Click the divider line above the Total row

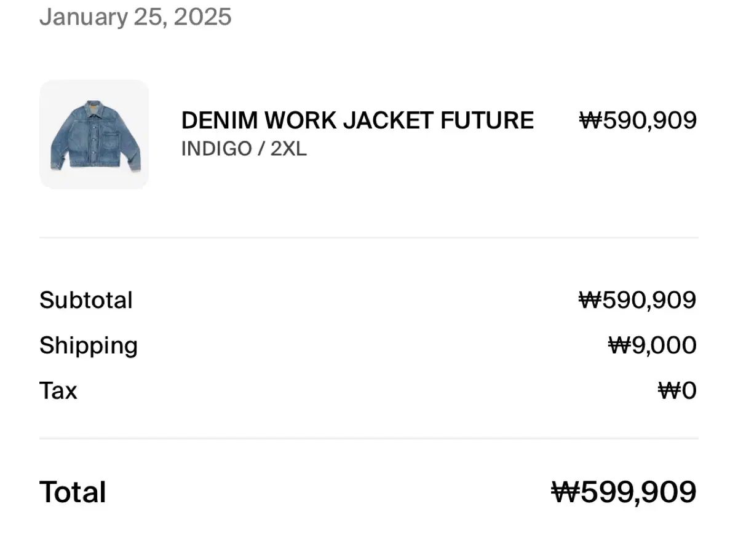[x=369, y=438]
